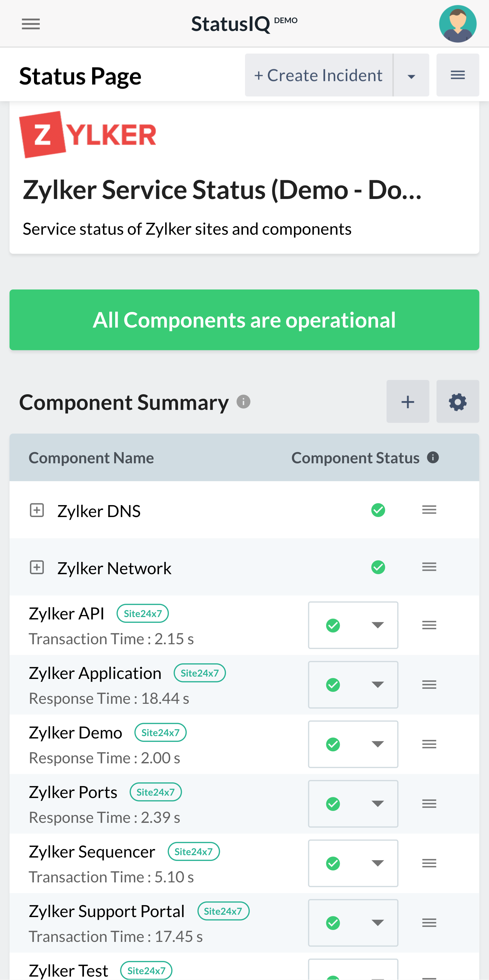Screen dimensions: 489x980
Task: Open the Zylker Ports status dropdown
Action: click(353, 803)
